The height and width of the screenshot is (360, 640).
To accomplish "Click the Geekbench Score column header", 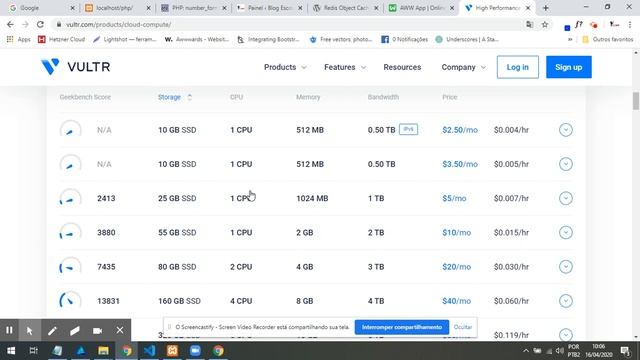I will pyautogui.click(x=85, y=97).
